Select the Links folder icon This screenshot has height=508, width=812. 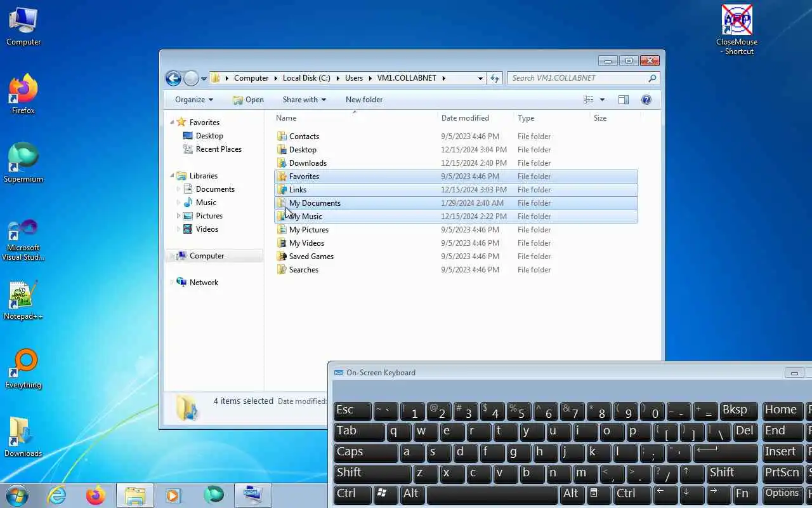coord(282,190)
